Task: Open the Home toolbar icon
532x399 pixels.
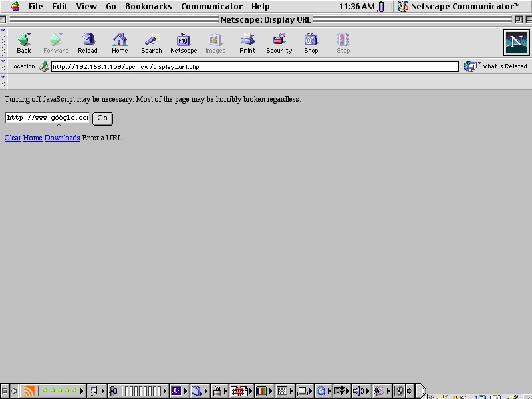Action: pyautogui.click(x=120, y=43)
